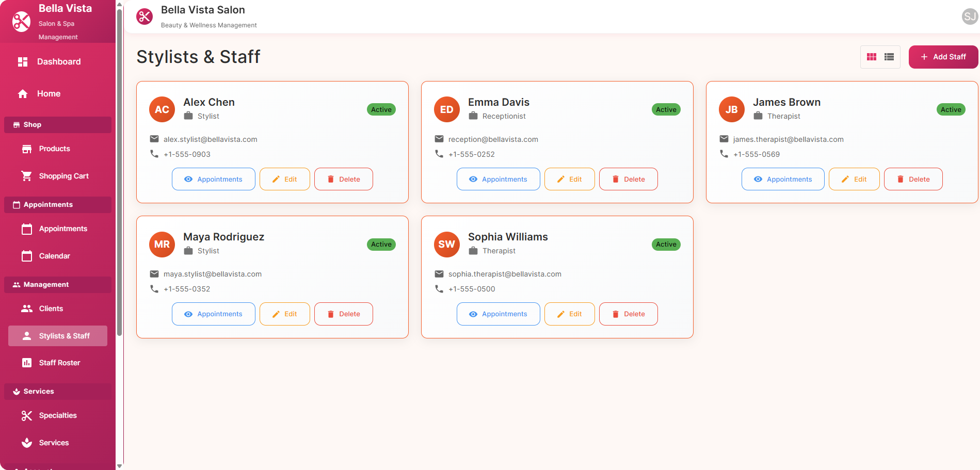Edit Emma Davis's profile
Screen dimensions: 980x470
point(569,179)
